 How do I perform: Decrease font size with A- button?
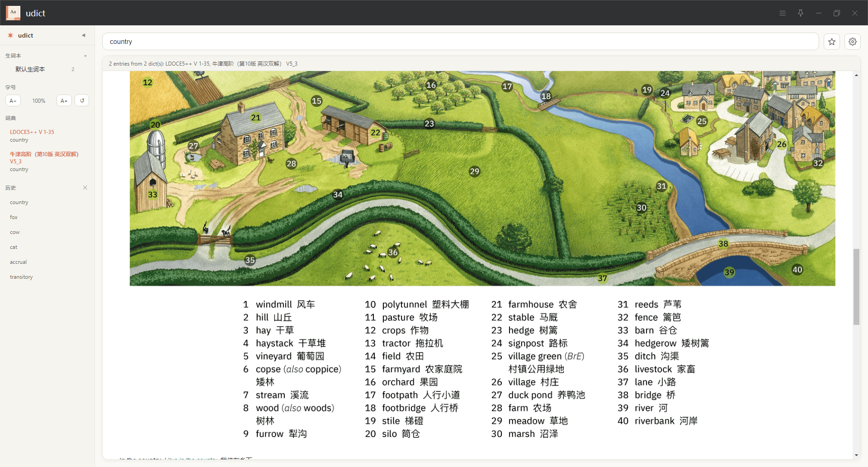[x=13, y=100]
